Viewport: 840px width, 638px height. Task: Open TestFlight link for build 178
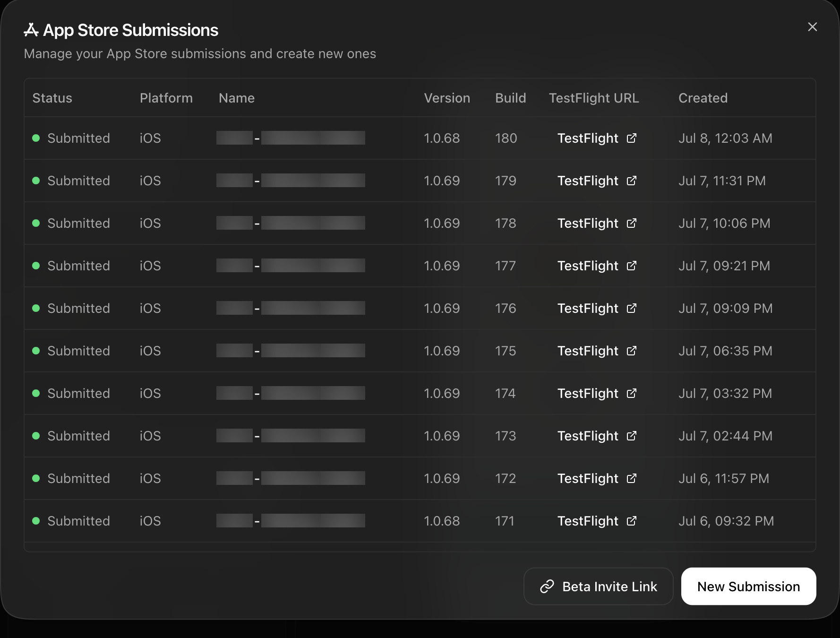tap(597, 223)
